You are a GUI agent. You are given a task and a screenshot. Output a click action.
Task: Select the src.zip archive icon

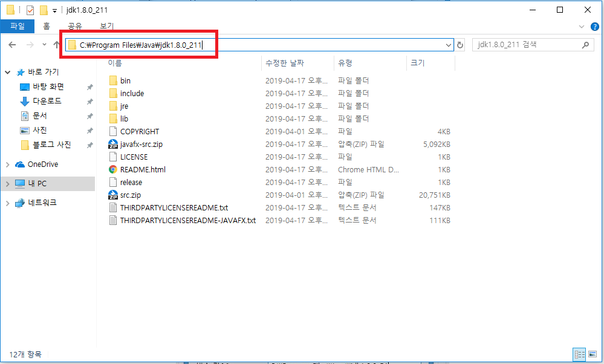[x=113, y=195]
